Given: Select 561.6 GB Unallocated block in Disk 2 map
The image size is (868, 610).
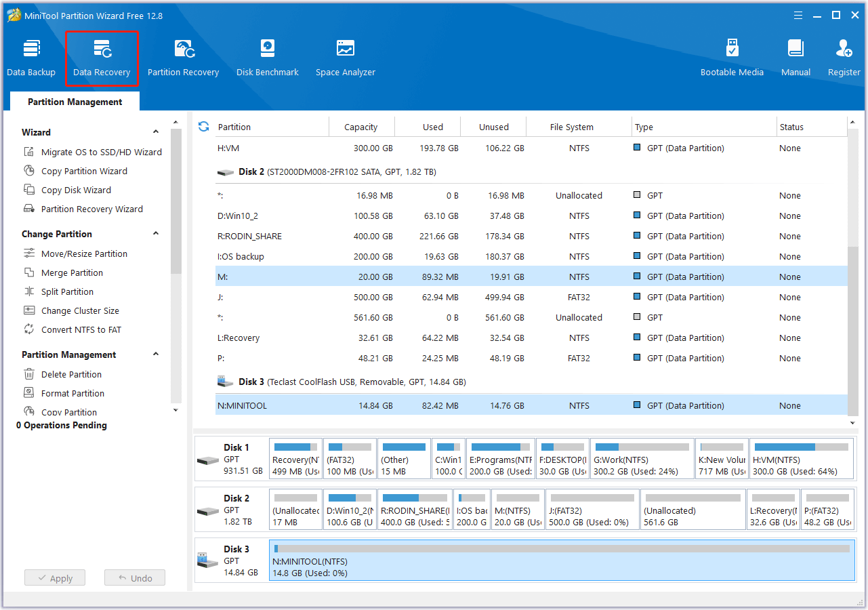Looking at the screenshot, I should tap(693, 510).
